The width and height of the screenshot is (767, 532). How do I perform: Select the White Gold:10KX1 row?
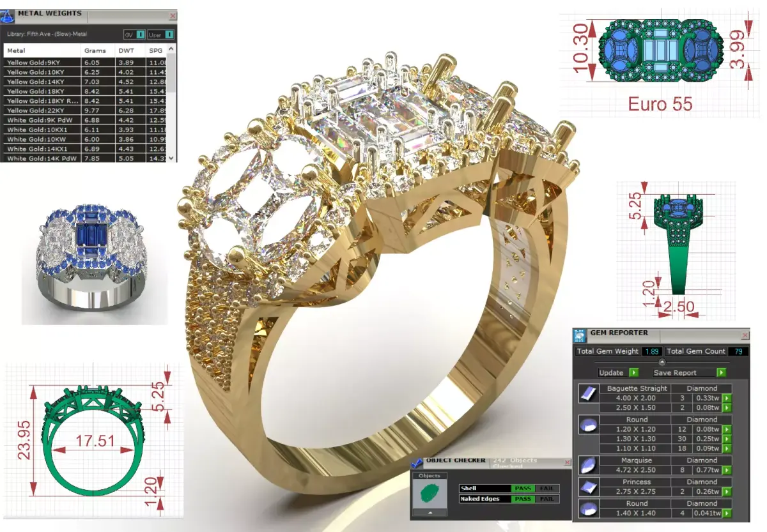[x=85, y=130]
